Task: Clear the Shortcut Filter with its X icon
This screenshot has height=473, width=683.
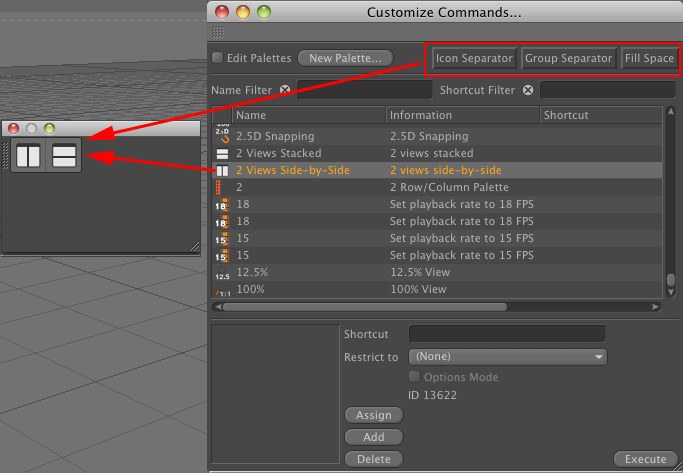Action: (x=528, y=90)
